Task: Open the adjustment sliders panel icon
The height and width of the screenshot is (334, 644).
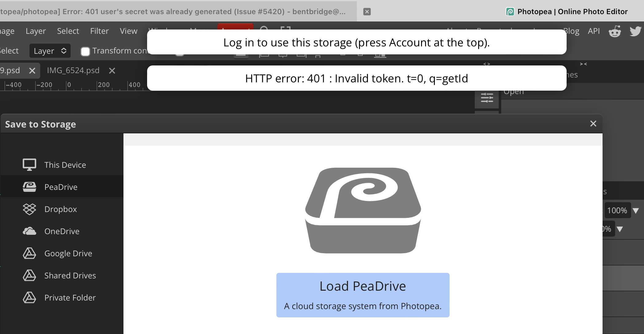Action: coord(486,98)
